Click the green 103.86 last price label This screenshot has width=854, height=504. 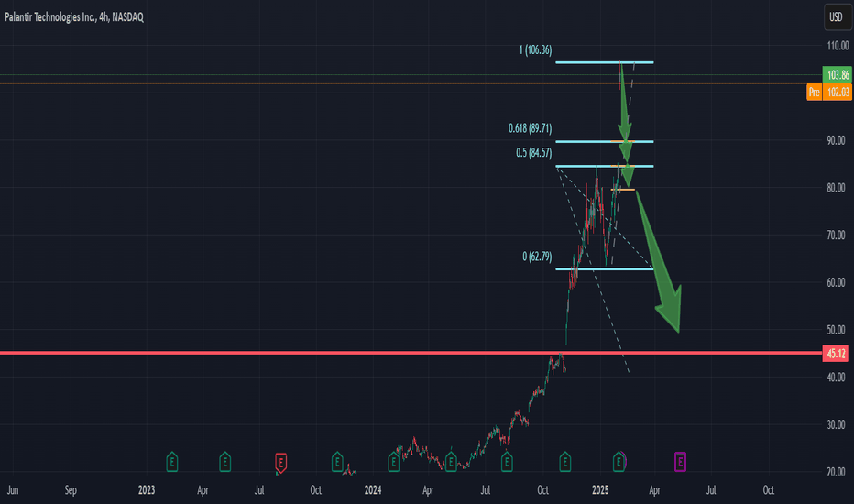(x=838, y=74)
